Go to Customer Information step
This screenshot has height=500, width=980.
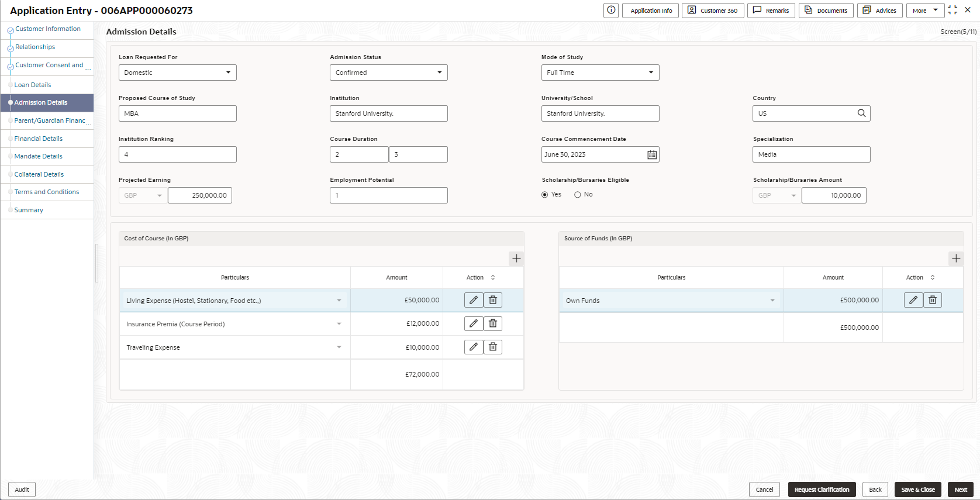tap(48, 29)
